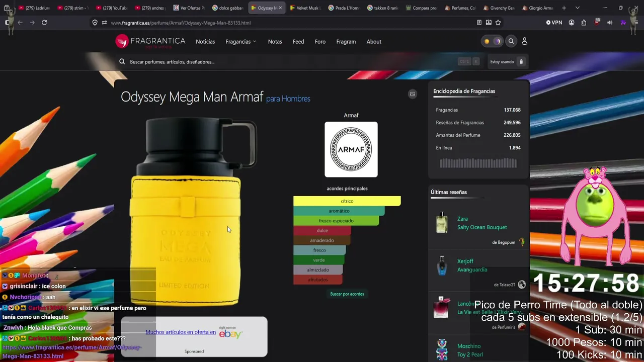Click the teal aromático accord bar

point(339,211)
